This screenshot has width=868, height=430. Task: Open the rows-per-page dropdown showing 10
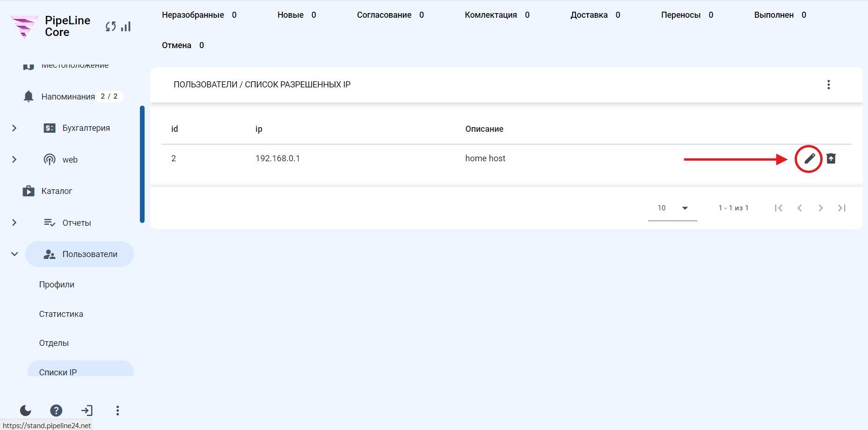(672, 208)
